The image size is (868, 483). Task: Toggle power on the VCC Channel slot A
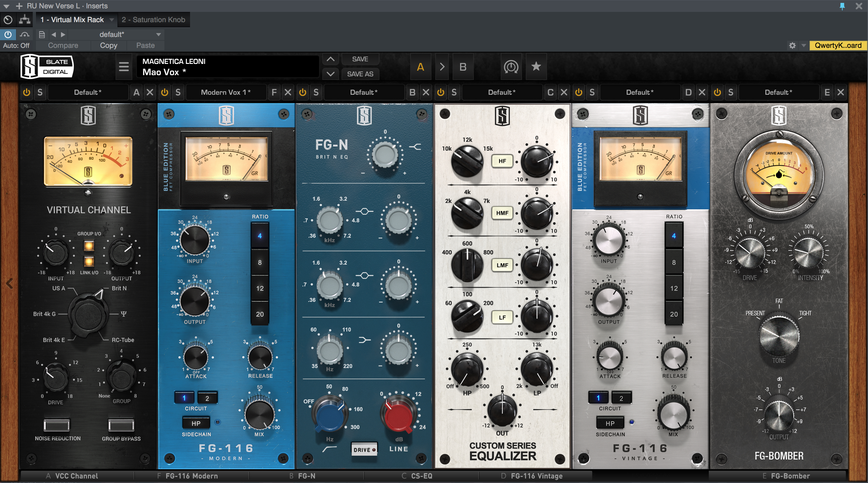(26, 92)
